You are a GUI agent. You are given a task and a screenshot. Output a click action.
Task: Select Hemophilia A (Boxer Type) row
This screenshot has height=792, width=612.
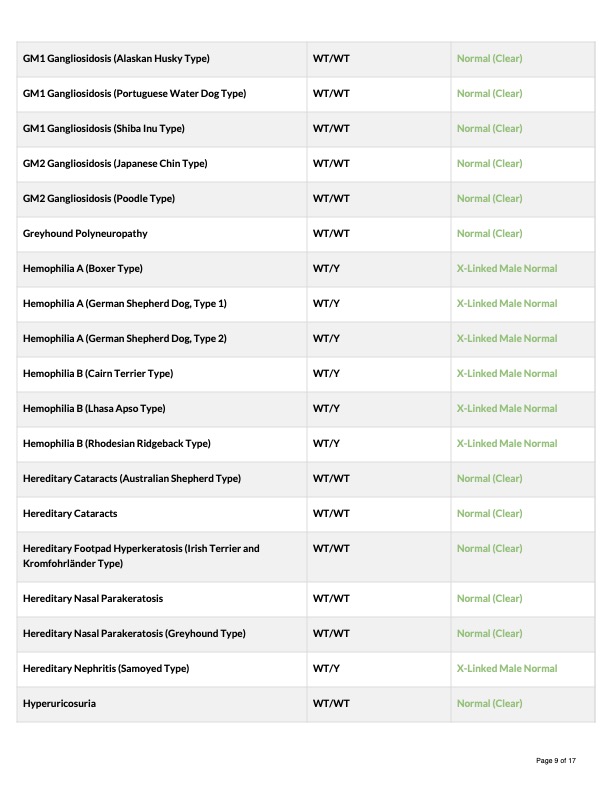pos(306,269)
